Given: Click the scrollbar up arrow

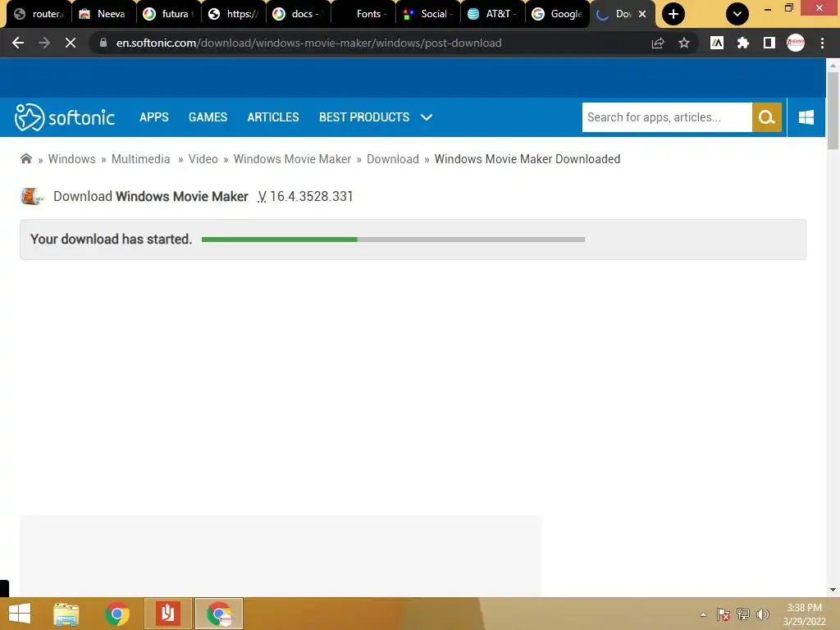Looking at the screenshot, I should tap(833, 65).
